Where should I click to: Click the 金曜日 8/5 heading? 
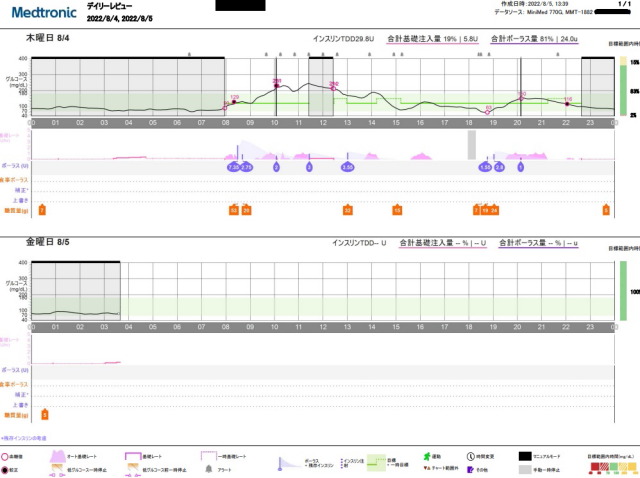47,242
